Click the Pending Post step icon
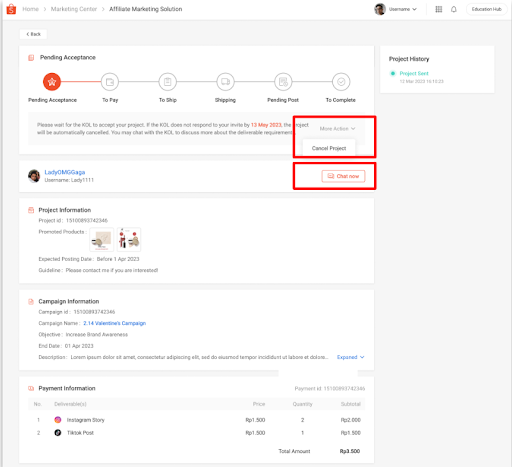The image size is (512, 467). coord(283,82)
